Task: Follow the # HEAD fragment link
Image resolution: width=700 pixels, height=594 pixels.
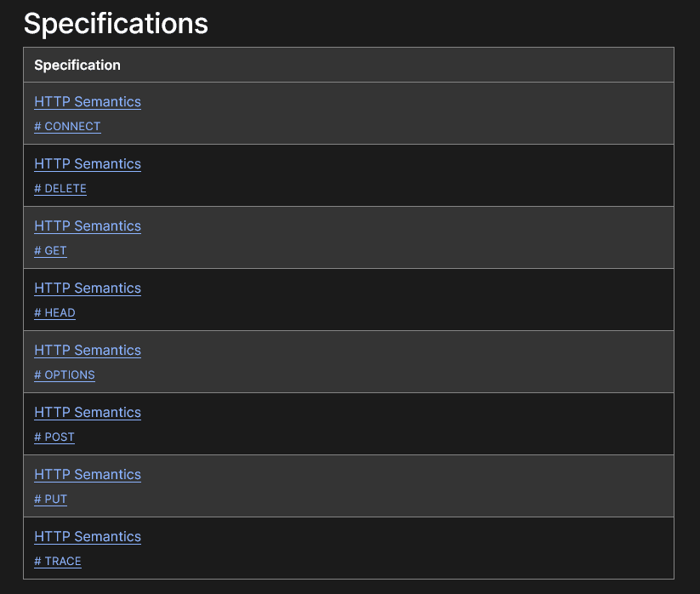Action: [54, 312]
